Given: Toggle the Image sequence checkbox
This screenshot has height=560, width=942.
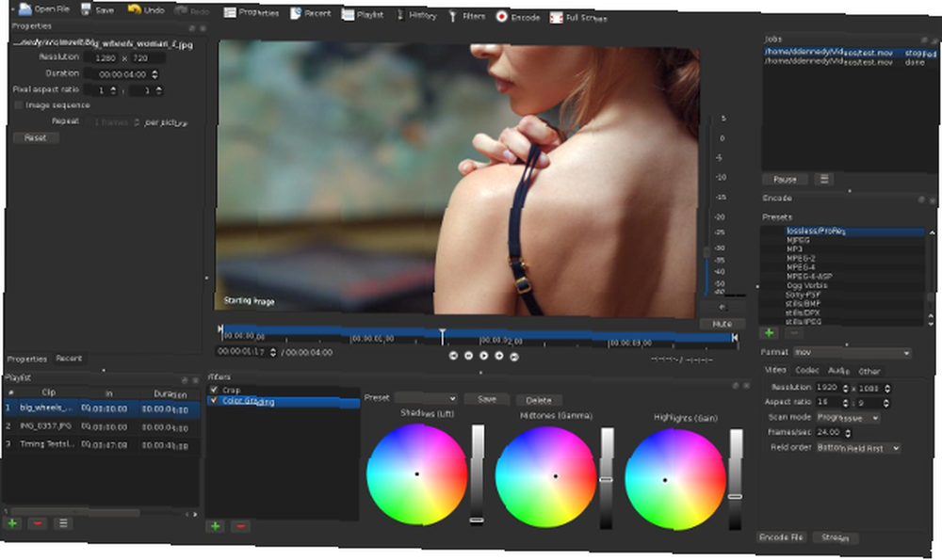Looking at the screenshot, I should tap(19, 105).
